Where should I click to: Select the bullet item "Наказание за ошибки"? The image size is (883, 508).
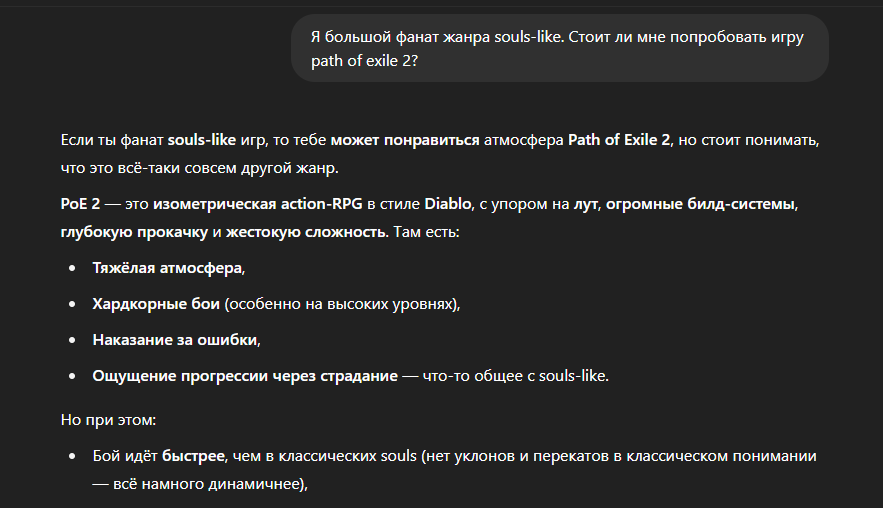(175, 340)
